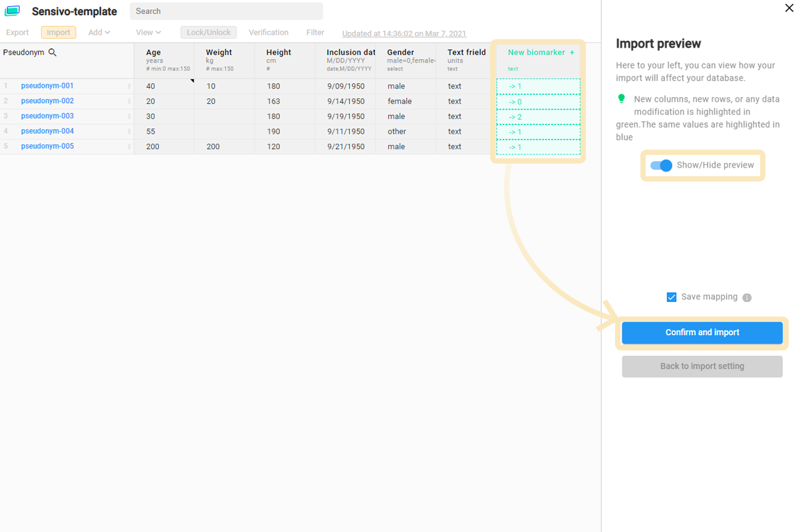Screen dimensions: 798x532
Task: Open the pseudonym-001 link
Action: click(47, 86)
